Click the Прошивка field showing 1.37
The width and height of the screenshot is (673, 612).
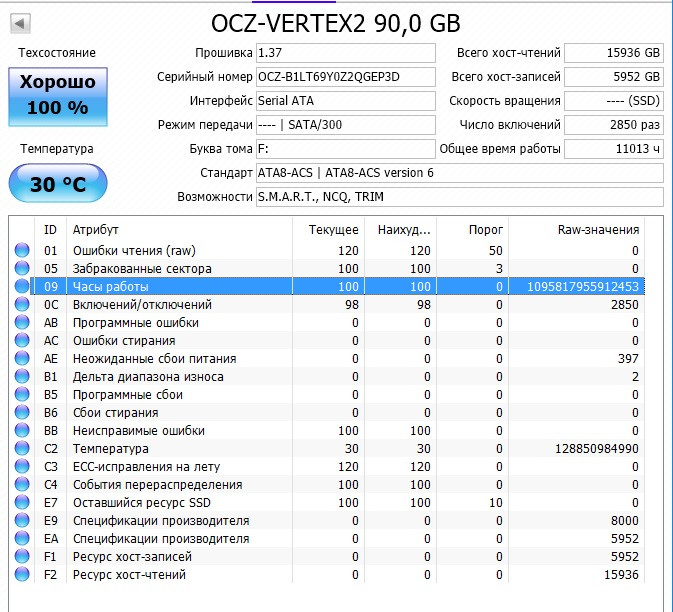pyautogui.click(x=346, y=53)
